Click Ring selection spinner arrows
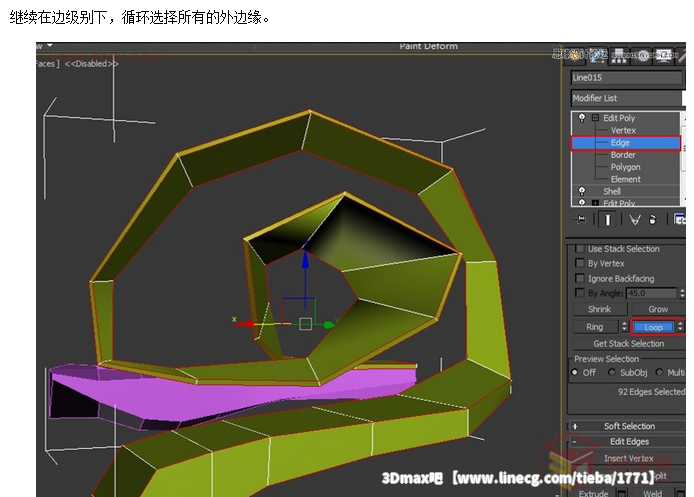 pos(625,327)
